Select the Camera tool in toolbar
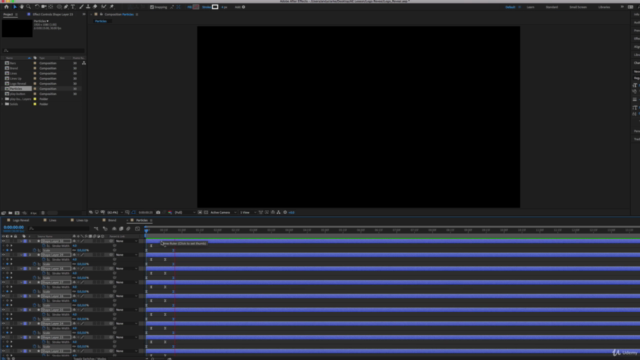 pyautogui.click(x=44, y=7)
